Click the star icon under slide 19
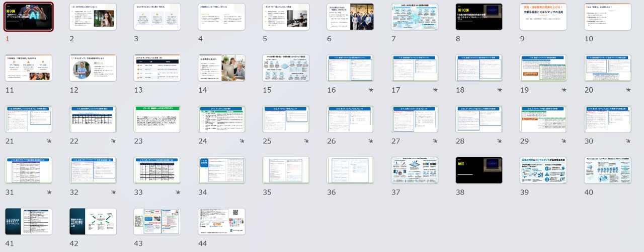This screenshot has height=252, width=644. (565, 90)
